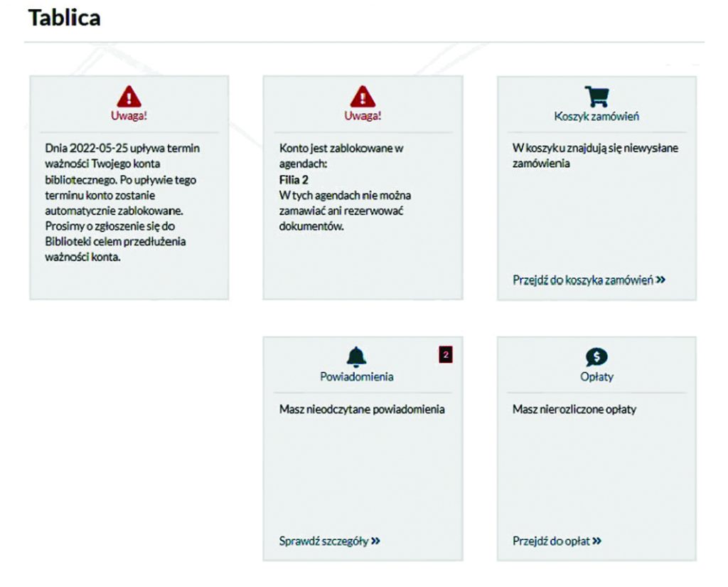Click the bold Filia 2 branch name
Viewport: 728px width, 587px height.
(x=294, y=180)
